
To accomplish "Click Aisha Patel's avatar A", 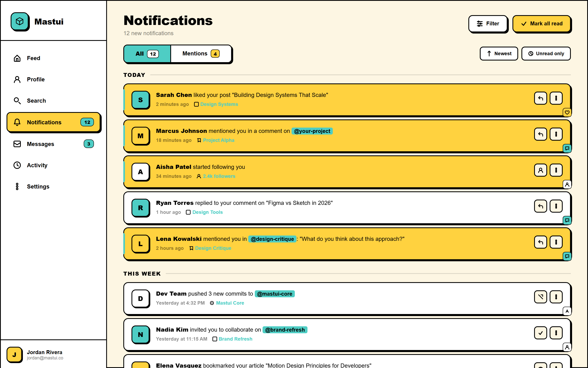I will click(140, 172).
